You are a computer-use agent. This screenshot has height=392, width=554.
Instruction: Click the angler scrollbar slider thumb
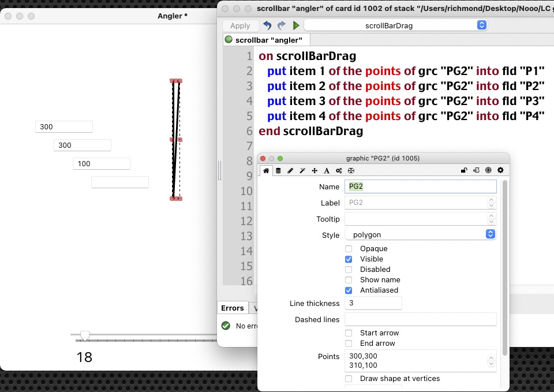click(85, 335)
